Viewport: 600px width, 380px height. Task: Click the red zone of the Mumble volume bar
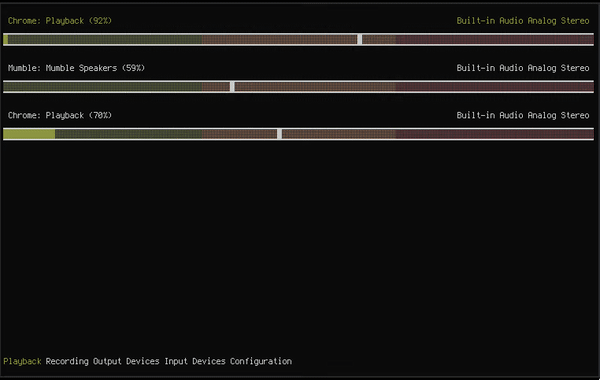pos(495,87)
